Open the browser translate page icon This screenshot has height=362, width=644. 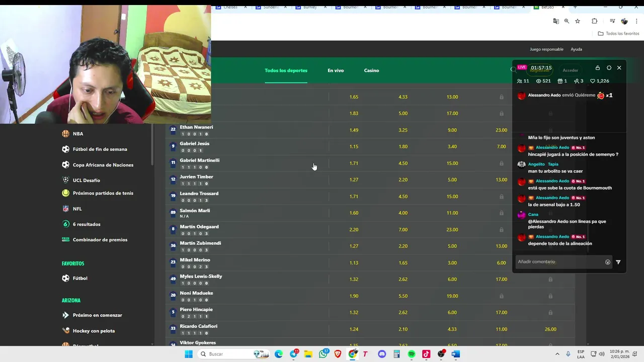click(x=556, y=21)
